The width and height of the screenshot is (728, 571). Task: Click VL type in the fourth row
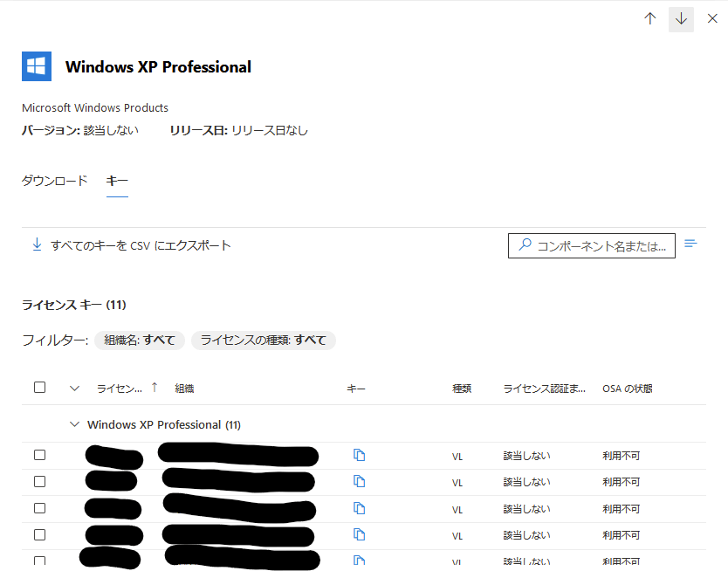457,536
